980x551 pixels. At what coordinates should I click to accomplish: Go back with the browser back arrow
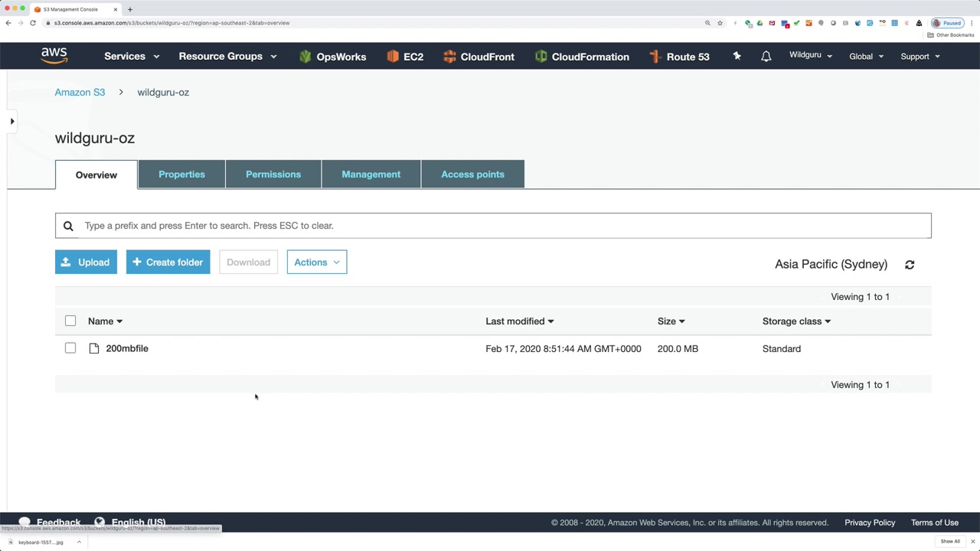coord(8,23)
